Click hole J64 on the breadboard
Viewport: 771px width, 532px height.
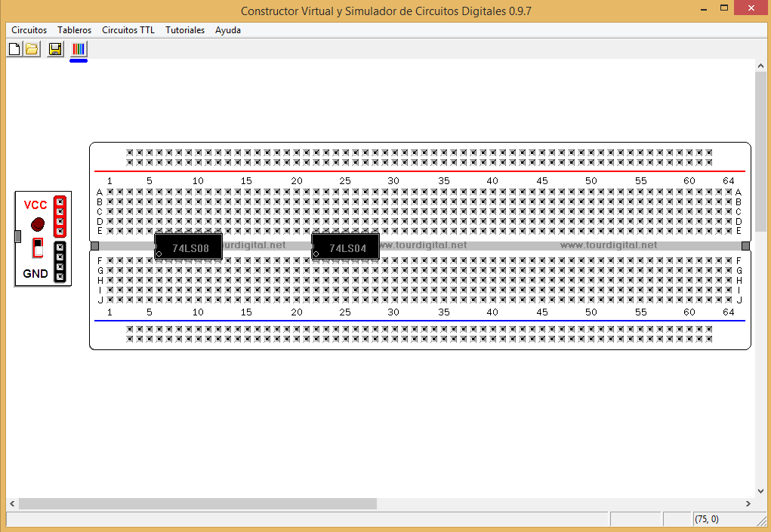(x=729, y=300)
